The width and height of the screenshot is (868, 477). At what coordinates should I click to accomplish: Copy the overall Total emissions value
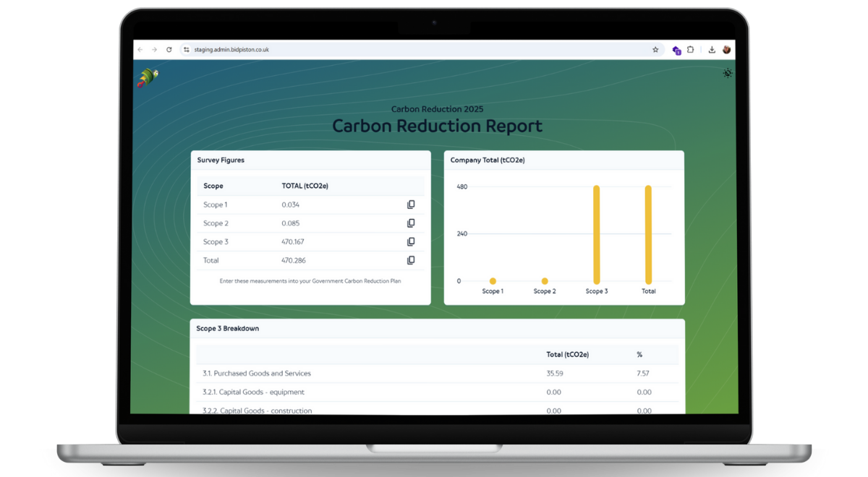(x=411, y=260)
